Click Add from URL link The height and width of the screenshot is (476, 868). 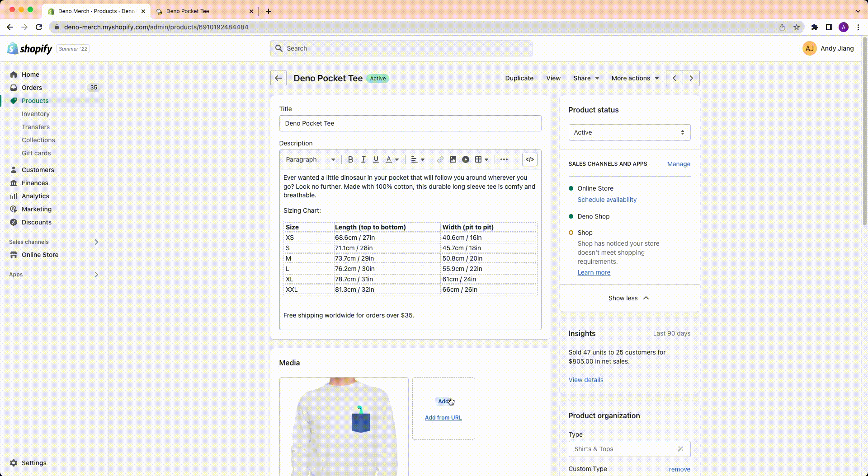point(443,418)
